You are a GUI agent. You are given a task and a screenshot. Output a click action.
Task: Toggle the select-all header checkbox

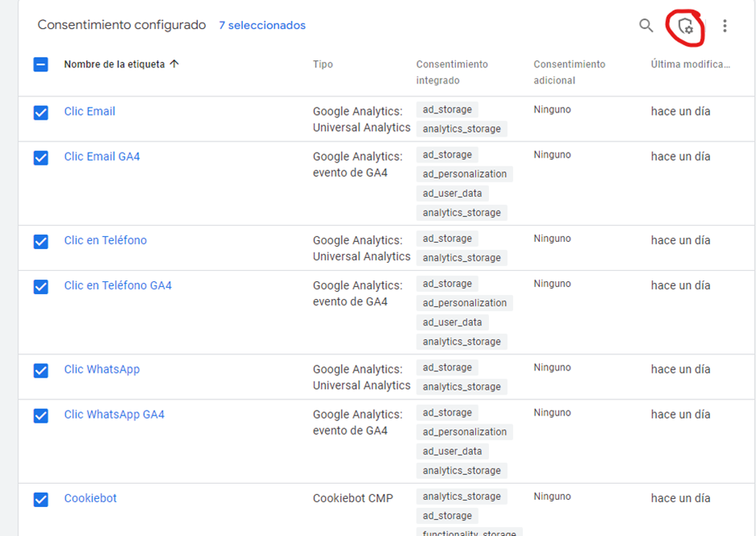41,64
